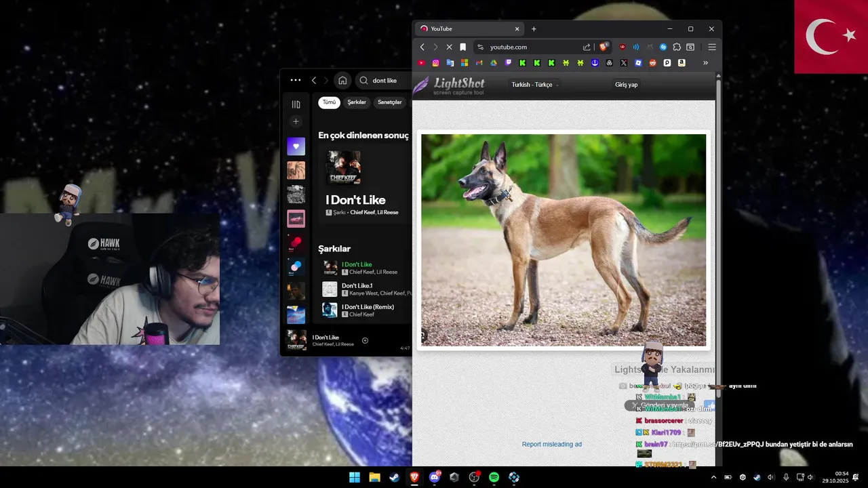Open the LightShot logo homepage
This screenshot has width=868, height=488.
pos(449,86)
